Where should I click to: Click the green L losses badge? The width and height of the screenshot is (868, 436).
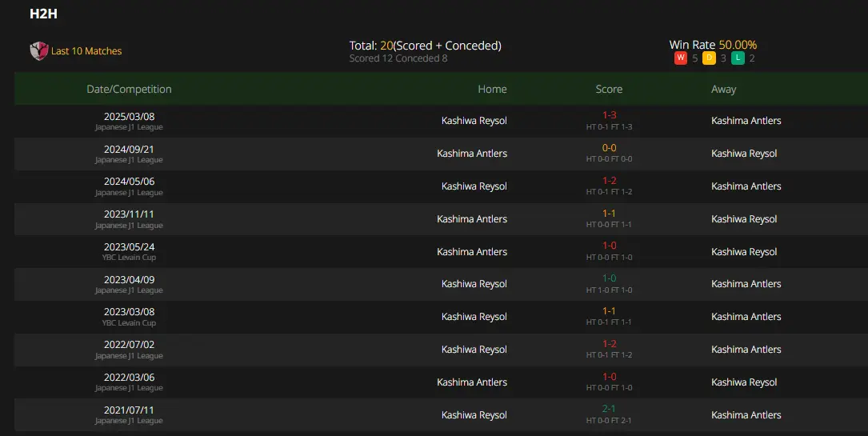coord(738,58)
